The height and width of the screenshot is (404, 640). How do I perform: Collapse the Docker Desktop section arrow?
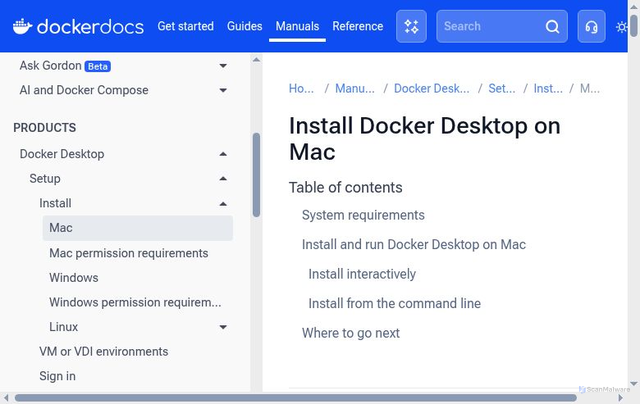click(223, 154)
